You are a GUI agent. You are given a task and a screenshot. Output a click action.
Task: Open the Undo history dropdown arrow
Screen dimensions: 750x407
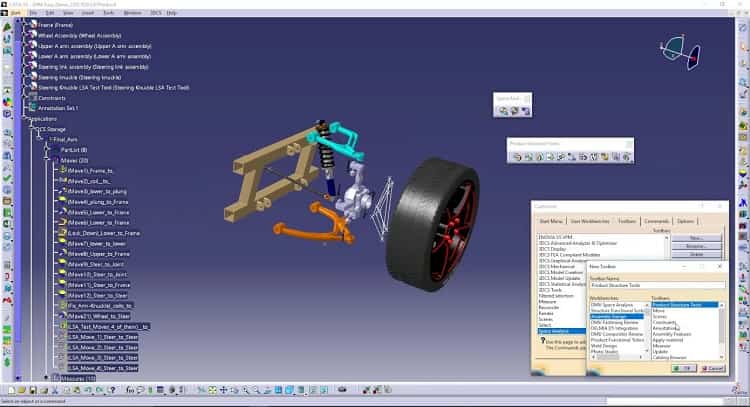pyautogui.click(x=92, y=392)
